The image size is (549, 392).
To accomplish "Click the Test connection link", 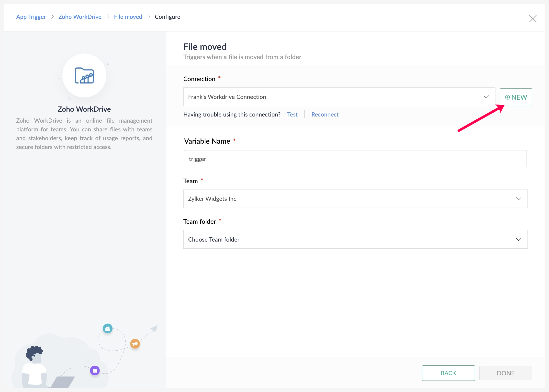I will coord(292,114).
